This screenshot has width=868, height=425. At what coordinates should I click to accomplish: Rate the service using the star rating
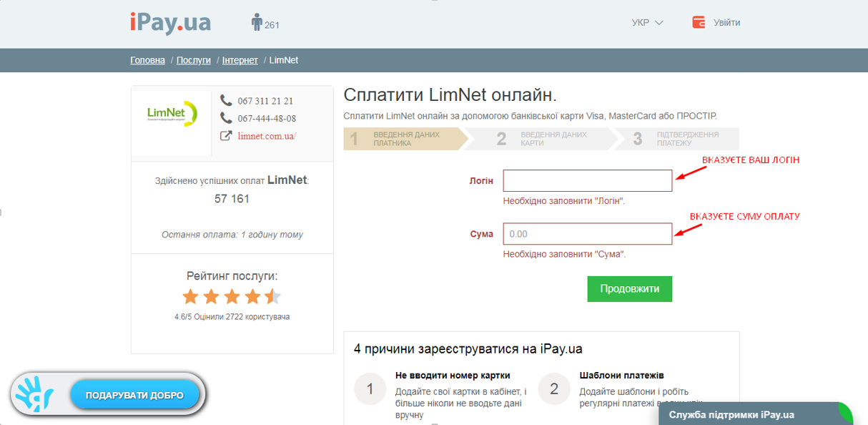click(232, 296)
